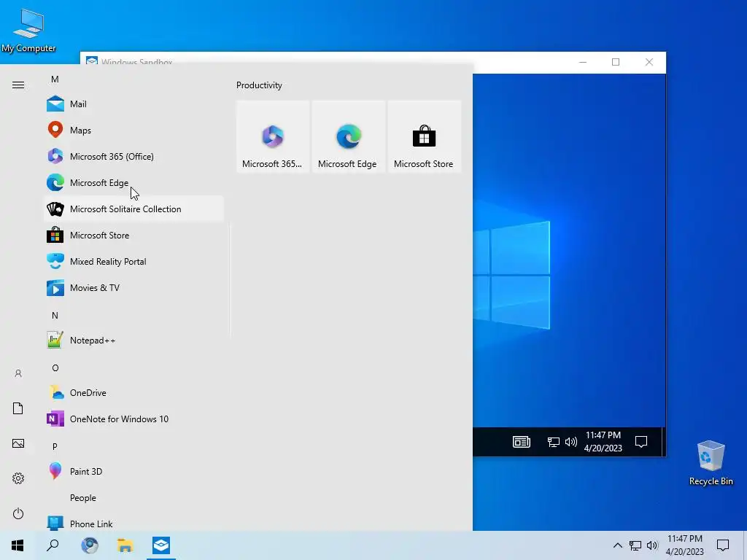Open Movies & TV app

(x=133, y=287)
